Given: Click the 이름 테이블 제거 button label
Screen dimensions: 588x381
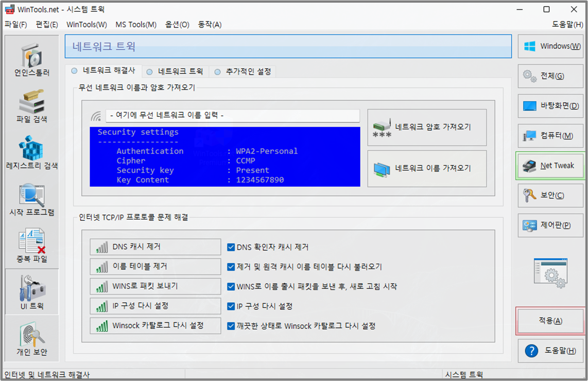Looking at the screenshot, I should [140, 266].
